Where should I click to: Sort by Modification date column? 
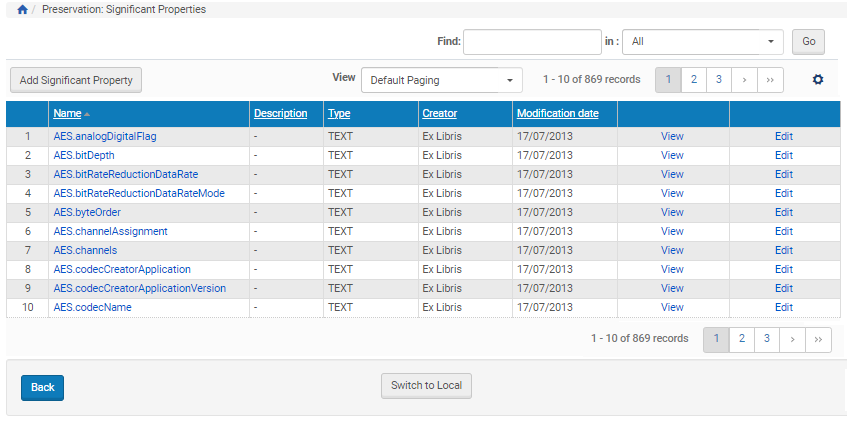(557, 114)
